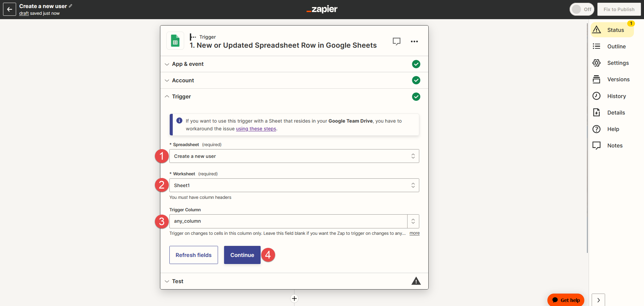Open the Help panel

click(x=612, y=129)
